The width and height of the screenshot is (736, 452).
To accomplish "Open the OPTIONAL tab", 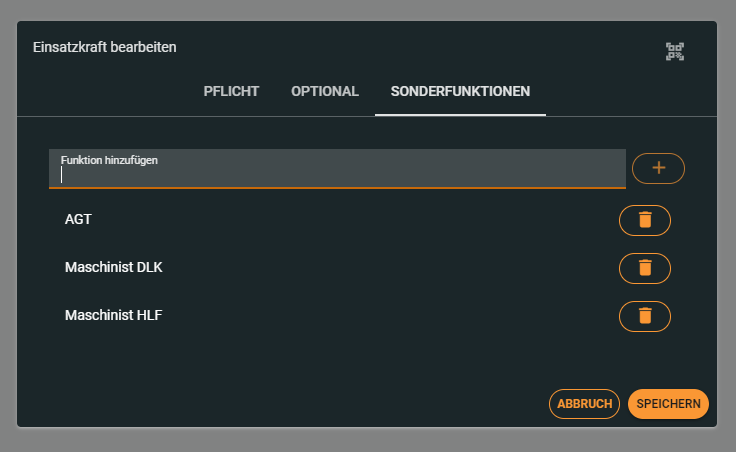I will [x=325, y=92].
